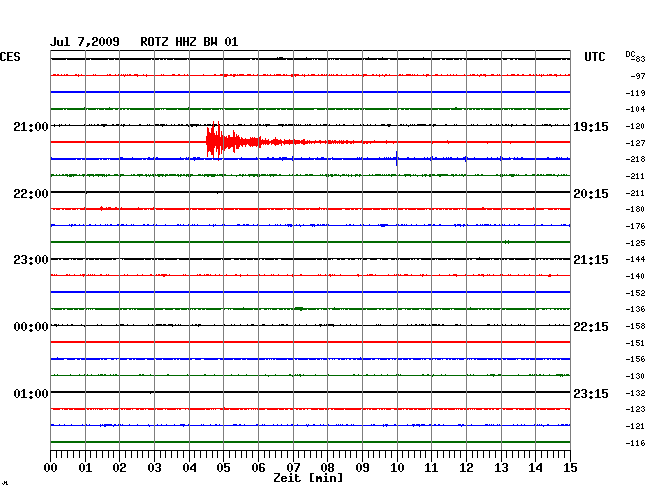The height and width of the screenshot is (494, 650).
Task: Click the 04 minute axis label
Action: pos(189,468)
